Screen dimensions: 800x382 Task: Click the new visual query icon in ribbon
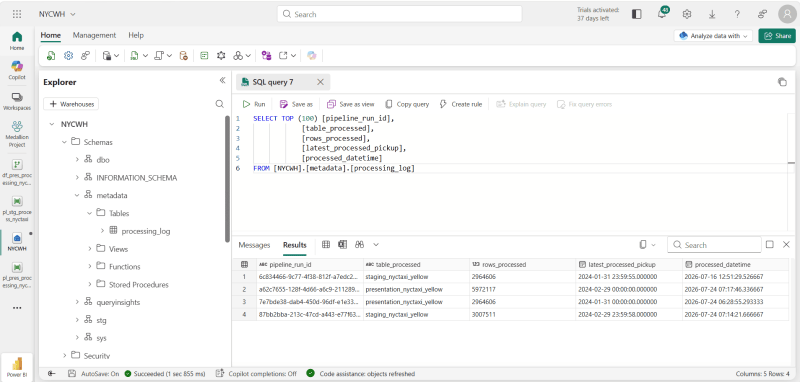pos(204,56)
